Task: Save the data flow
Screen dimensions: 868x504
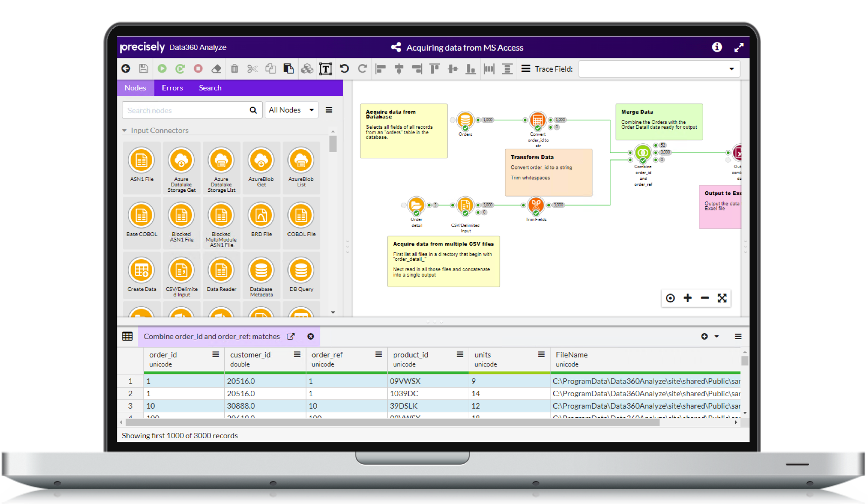Action: coord(143,68)
